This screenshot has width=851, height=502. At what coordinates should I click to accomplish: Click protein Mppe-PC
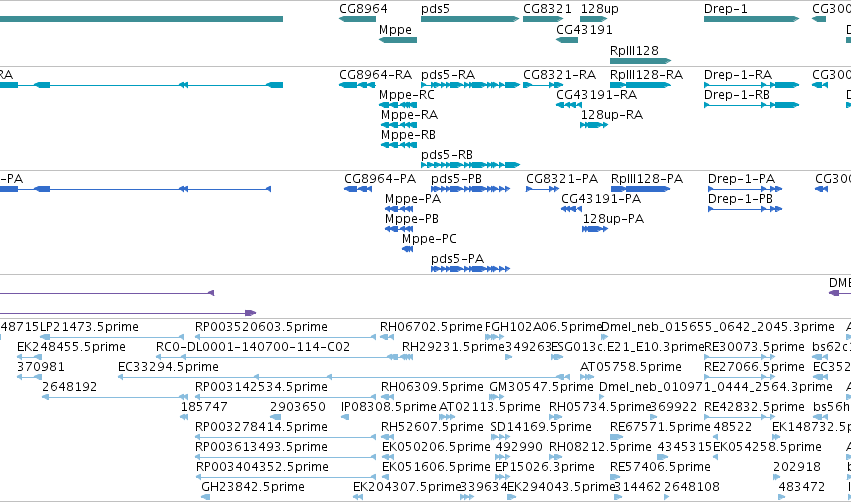point(429,239)
